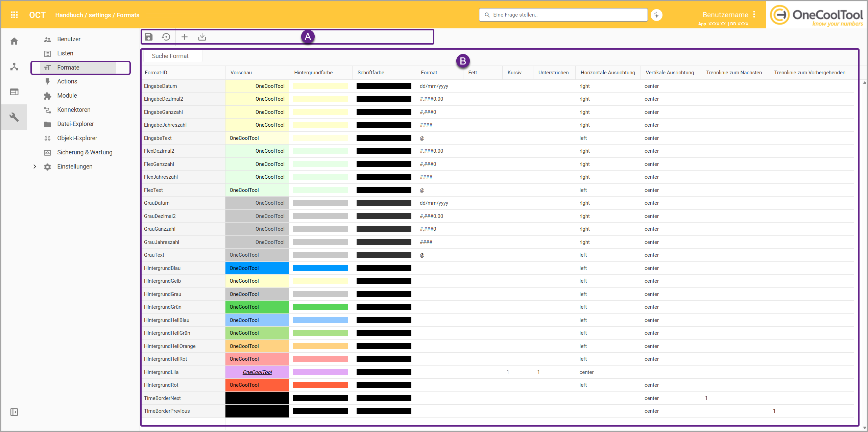Click the Handbuch / settings / Formats breadcrumb

coord(97,15)
